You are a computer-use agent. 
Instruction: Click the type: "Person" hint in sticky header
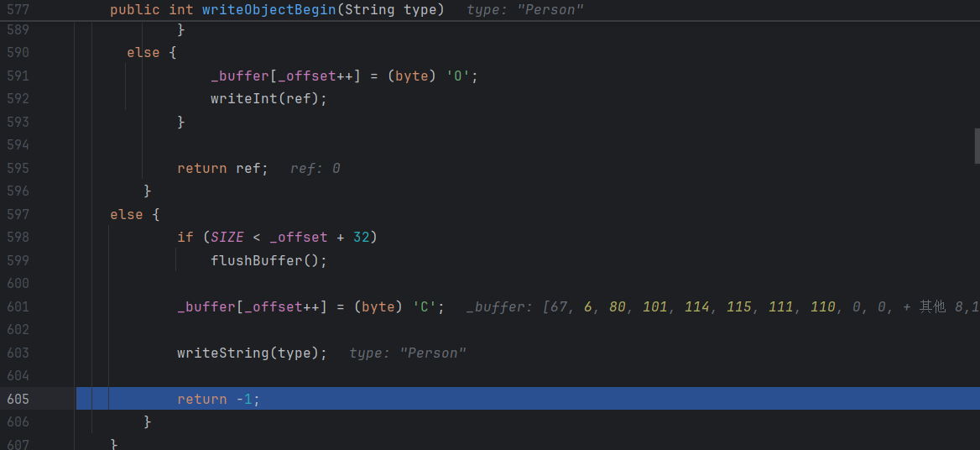(524, 10)
